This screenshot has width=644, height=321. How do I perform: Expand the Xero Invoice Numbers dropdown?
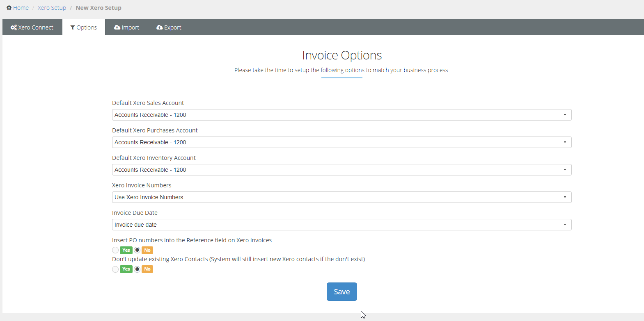click(341, 197)
